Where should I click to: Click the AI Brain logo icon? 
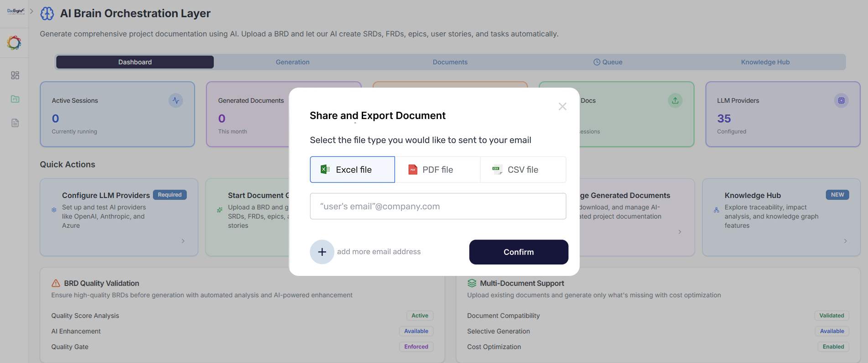[47, 13]
